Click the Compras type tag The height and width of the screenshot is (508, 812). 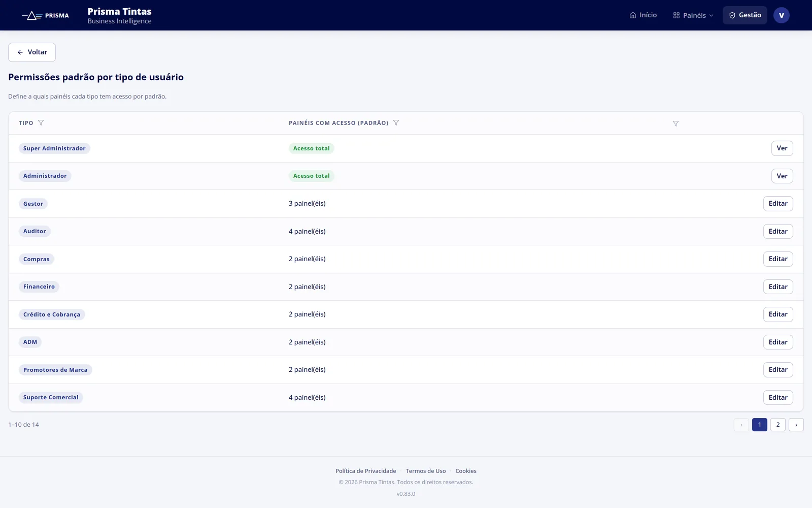tap(37, 259)
